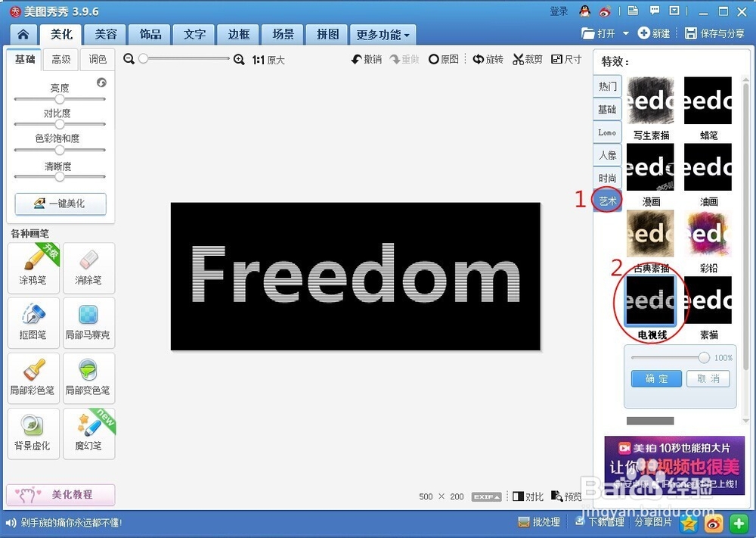Image resolution: width=756 pixels, height=538 pixels.
Task: Select the 时尚 effects category
Action: [x=608, y=178]
